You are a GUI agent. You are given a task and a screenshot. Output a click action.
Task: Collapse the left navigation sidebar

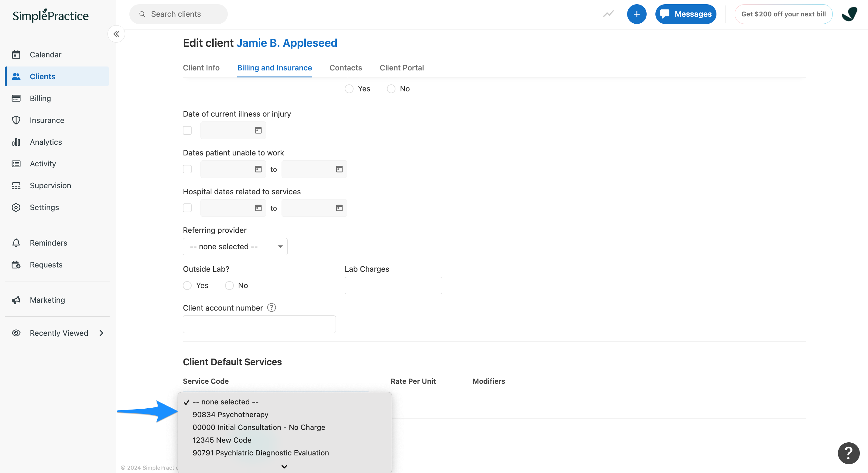pos(116,34)
